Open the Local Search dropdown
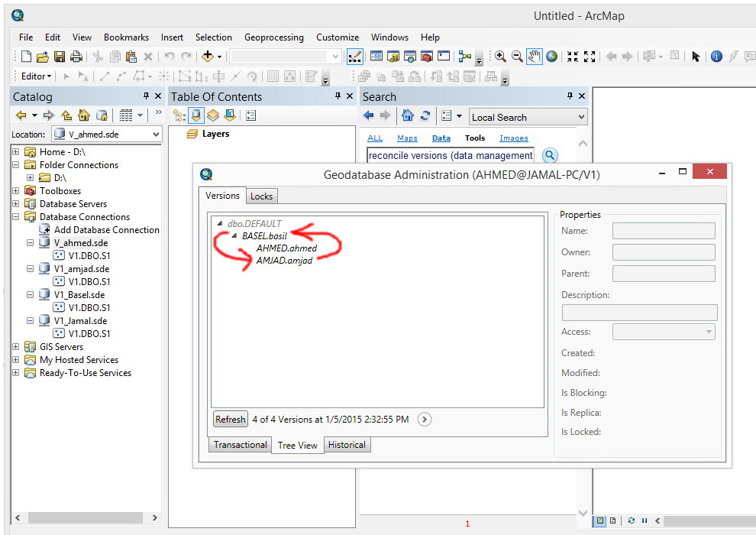Screen dimensions: 756x535 [x=581, y=117]
